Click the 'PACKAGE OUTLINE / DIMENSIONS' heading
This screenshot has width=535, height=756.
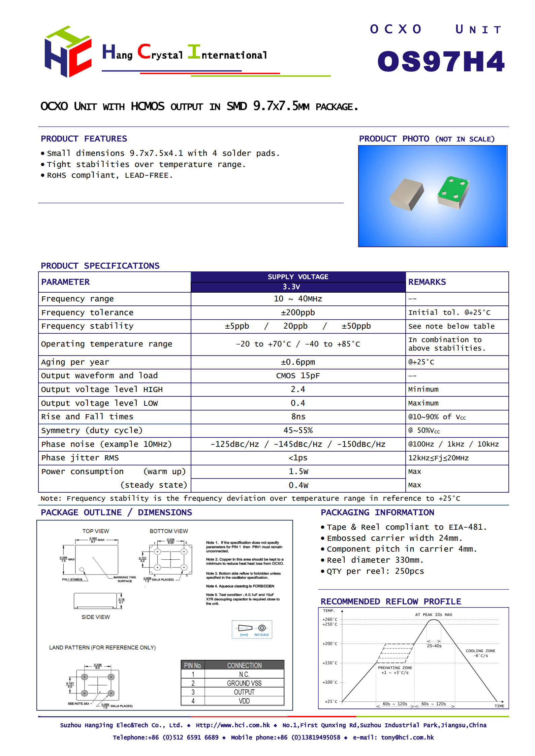(x=116, y=513)
